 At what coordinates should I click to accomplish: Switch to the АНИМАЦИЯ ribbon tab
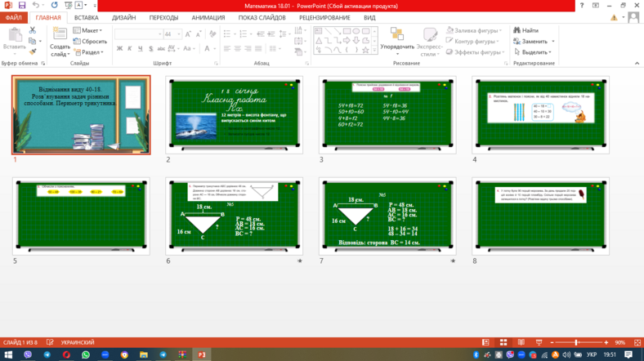click(208, 18)
